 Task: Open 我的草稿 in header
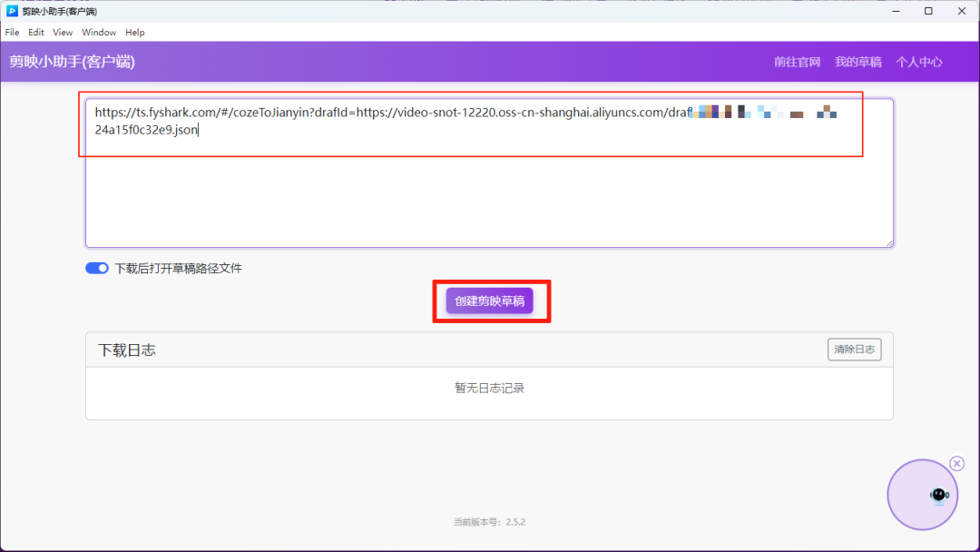[858, 62]
